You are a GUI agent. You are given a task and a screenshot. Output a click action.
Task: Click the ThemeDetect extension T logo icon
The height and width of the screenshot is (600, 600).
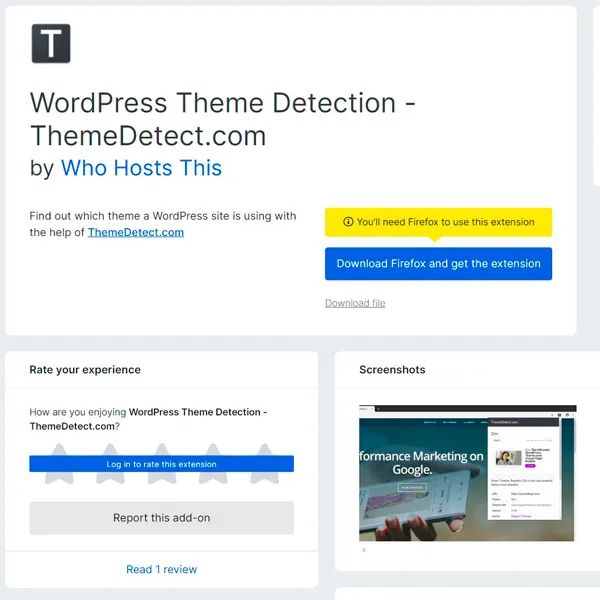pos(51,43)
